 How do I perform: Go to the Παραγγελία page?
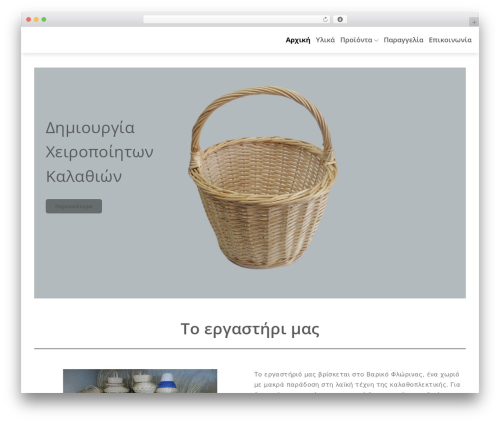tap(403, 40)
